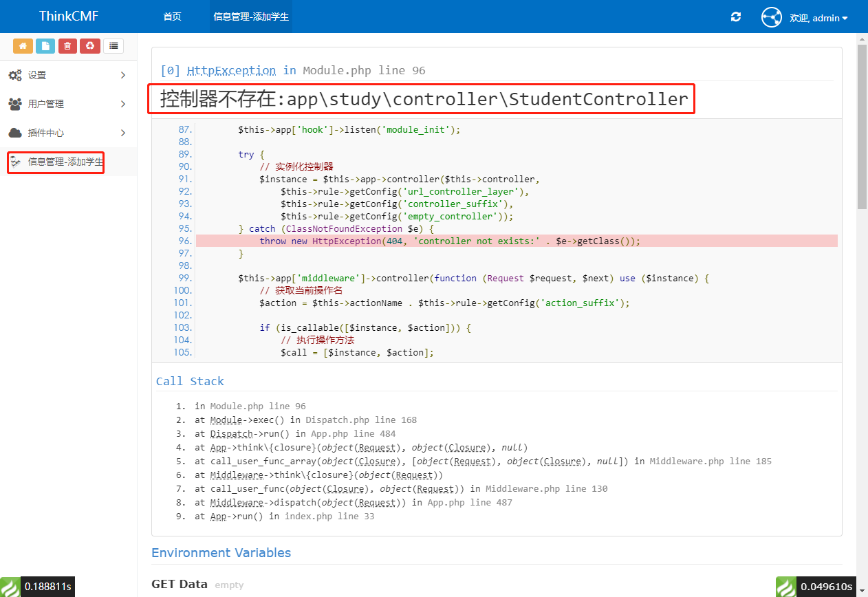Click the 0.188811s runtime label

pos(47,587)
